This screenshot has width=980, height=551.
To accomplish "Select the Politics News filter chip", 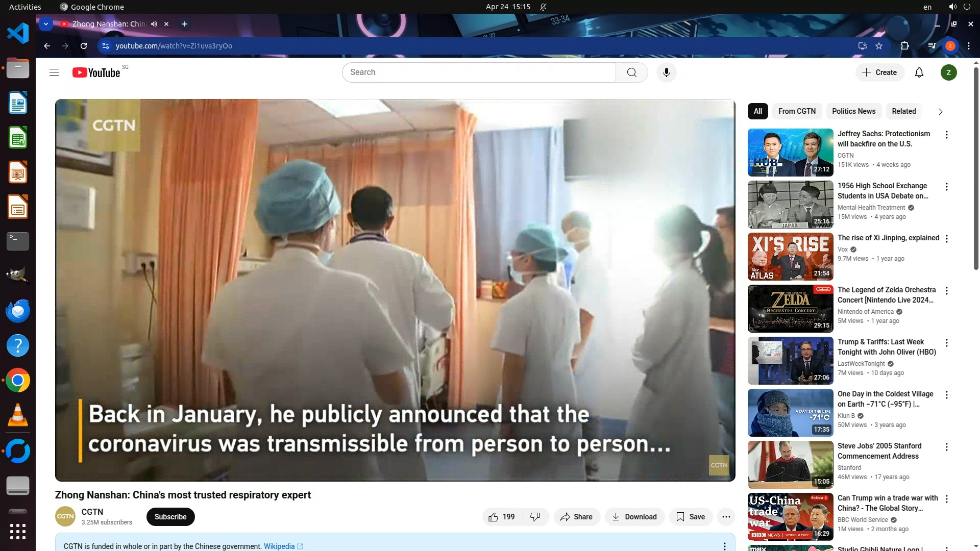I will click(x=853, y=111).
